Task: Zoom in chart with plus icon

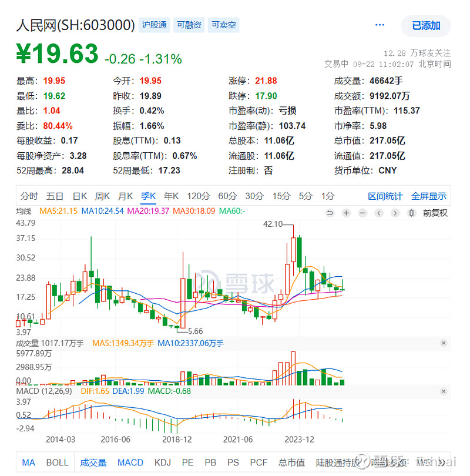Action: coord(346,213)
